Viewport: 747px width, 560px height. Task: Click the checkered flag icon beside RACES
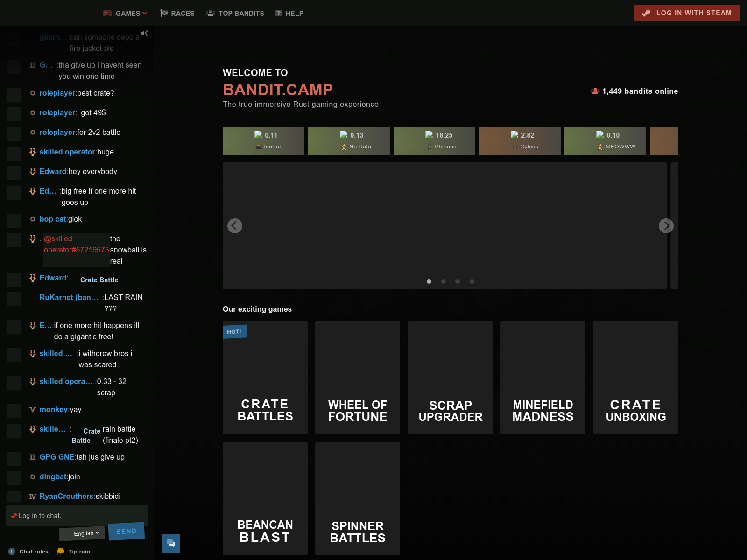(163, 13)
